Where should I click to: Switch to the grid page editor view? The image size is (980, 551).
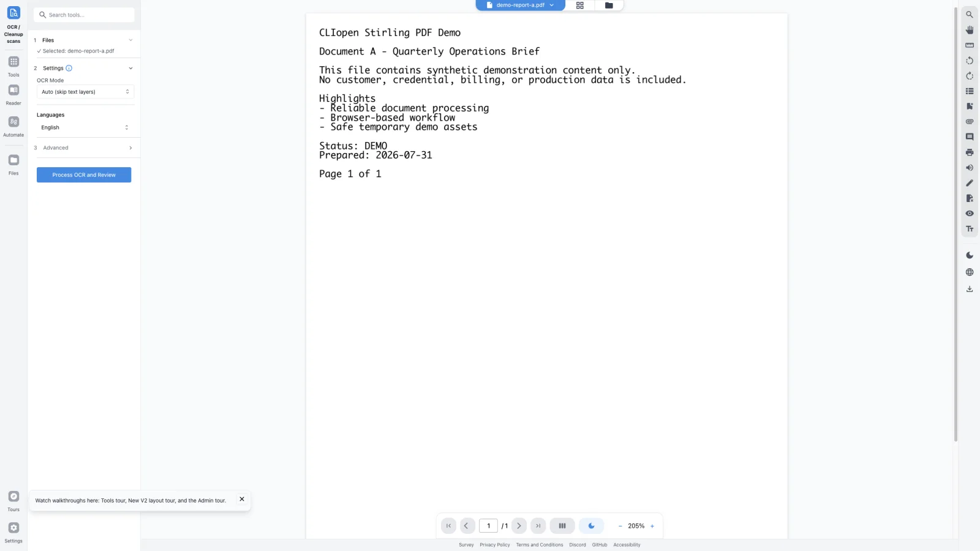[580, 6]
